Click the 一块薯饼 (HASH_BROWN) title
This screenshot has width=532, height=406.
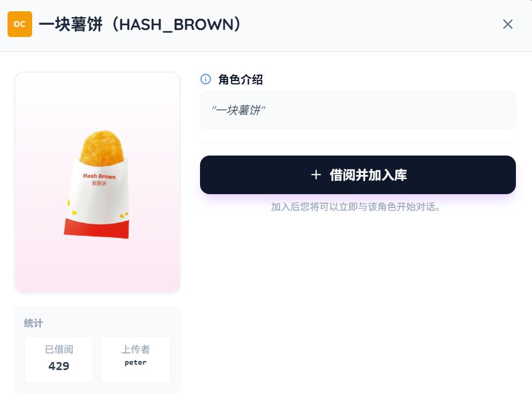tap(140, 25)
